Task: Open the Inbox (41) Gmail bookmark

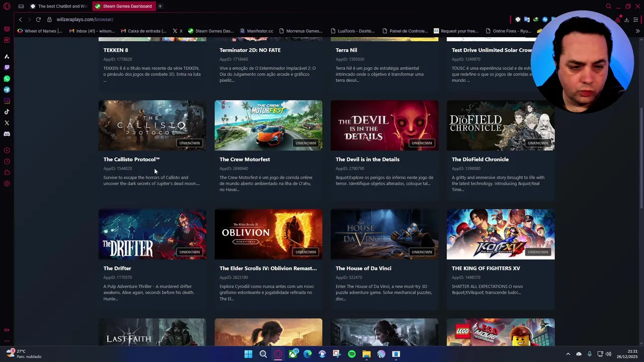Action: pos(92,31)
